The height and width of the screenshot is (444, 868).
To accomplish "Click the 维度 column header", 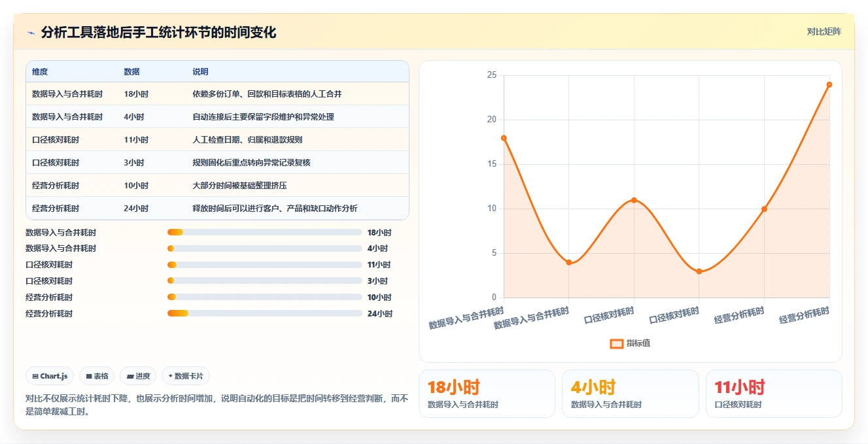I will coord(40,72).
